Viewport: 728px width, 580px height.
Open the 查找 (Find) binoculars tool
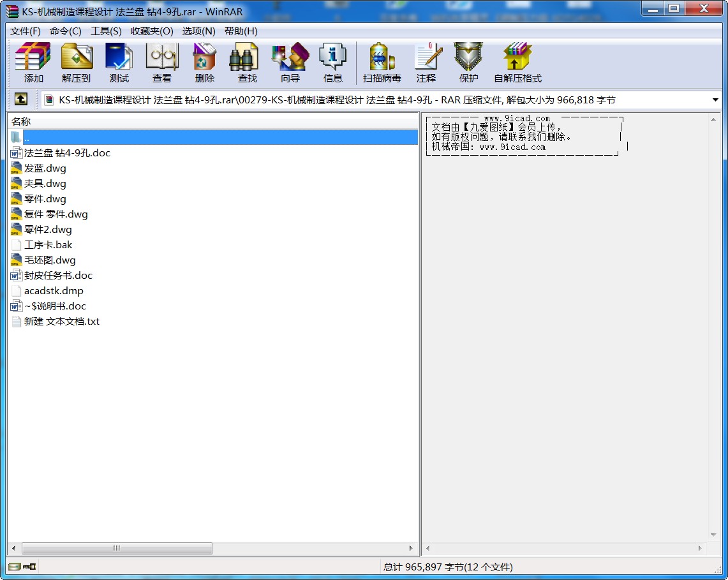(247, 63)
